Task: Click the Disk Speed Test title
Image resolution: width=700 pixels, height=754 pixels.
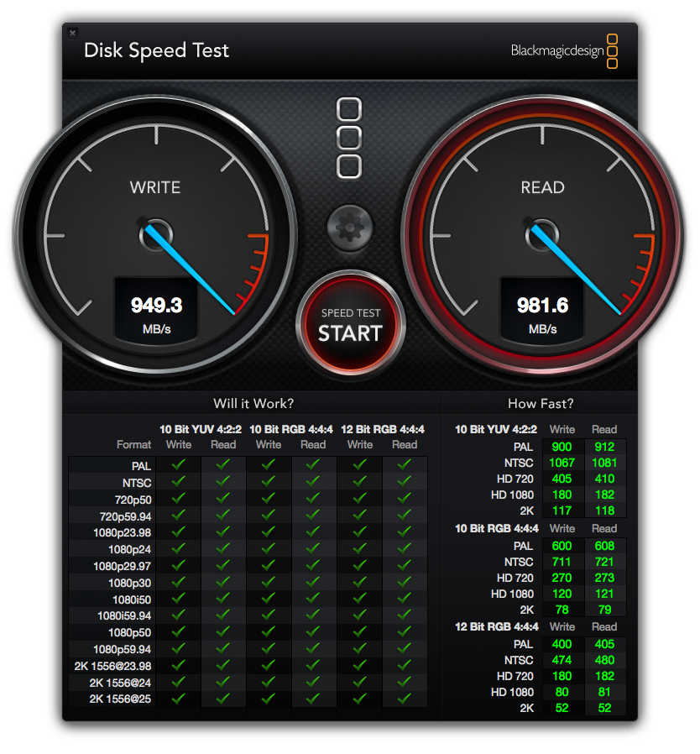Action: coord(156,50)
